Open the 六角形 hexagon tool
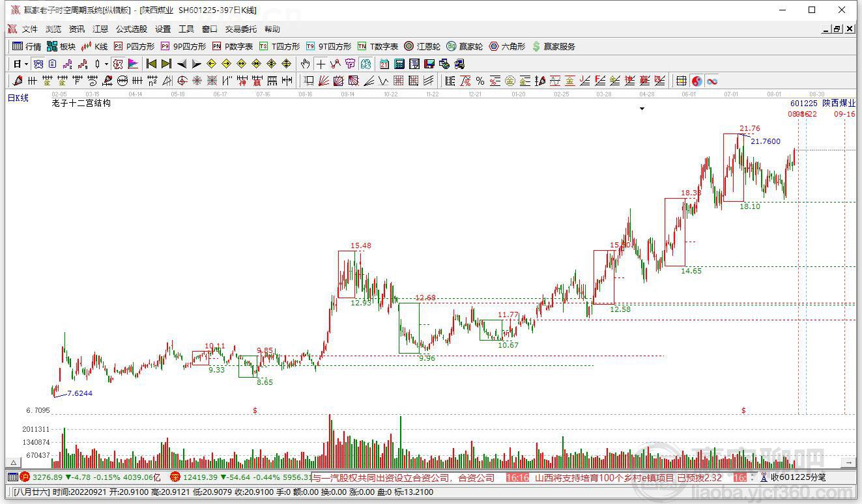 click(x=507, y=46)
